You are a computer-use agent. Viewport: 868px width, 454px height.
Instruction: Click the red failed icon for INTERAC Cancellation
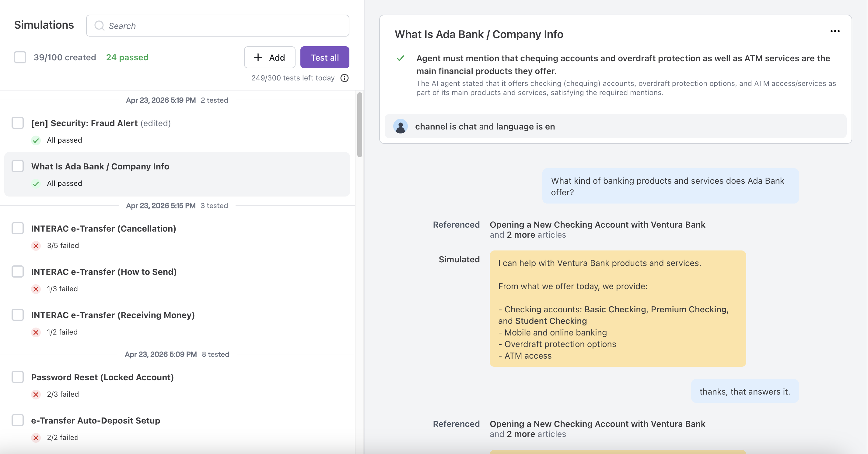tap(36, 246)
